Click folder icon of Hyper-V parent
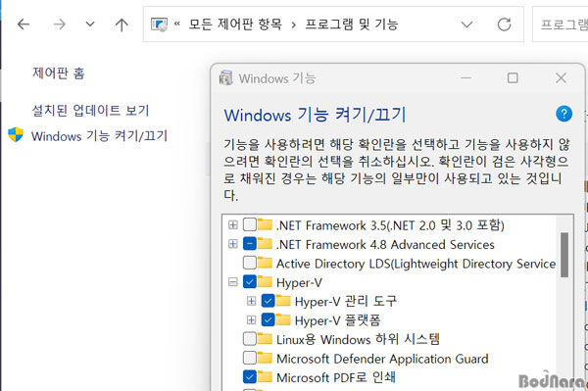Viewport: 588px width, 391px height. 265,281
